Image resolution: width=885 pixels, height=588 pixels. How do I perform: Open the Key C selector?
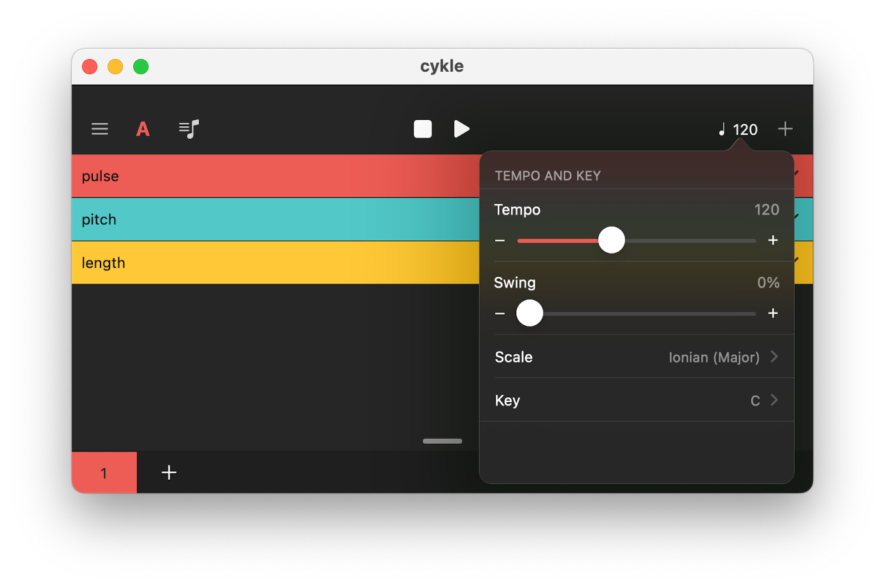pos(637,400)
